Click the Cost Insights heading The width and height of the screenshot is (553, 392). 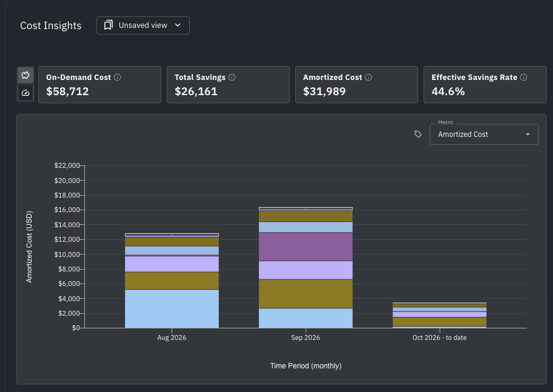click(51, 25)
